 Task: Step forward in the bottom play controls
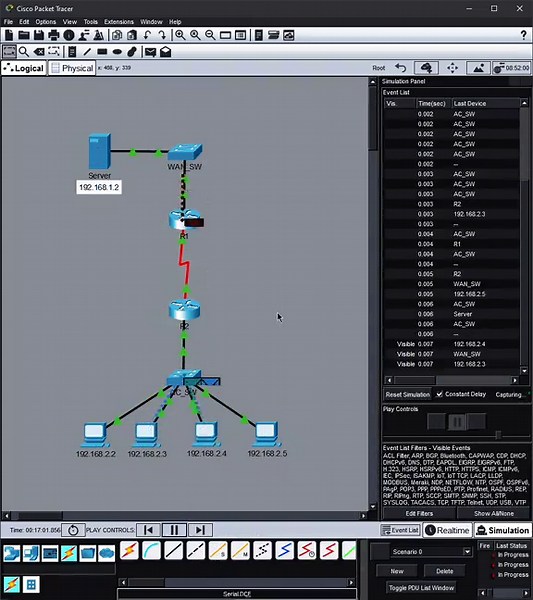point(200,530)
